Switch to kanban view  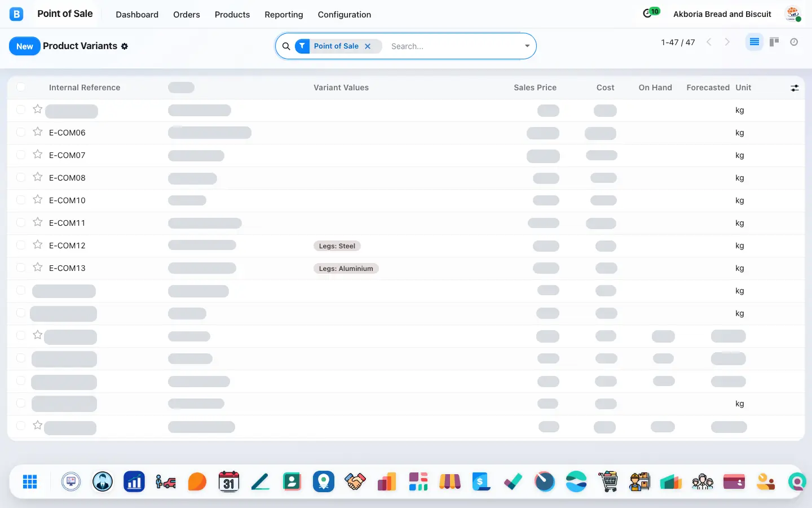[x=774, y=42]
